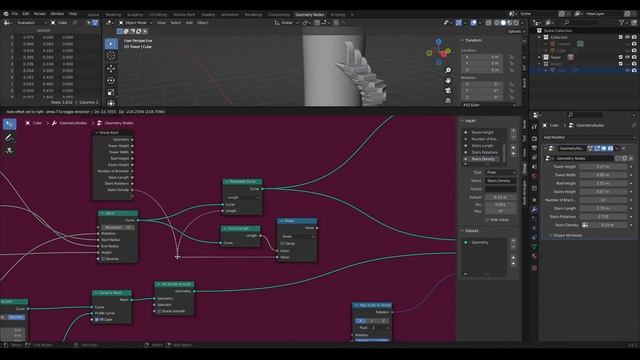Viewport: 640px width, 360px height.
Task: Select the Rotate tool in 3D viewport
Action: pyautogui.click(x=111, y=80)
